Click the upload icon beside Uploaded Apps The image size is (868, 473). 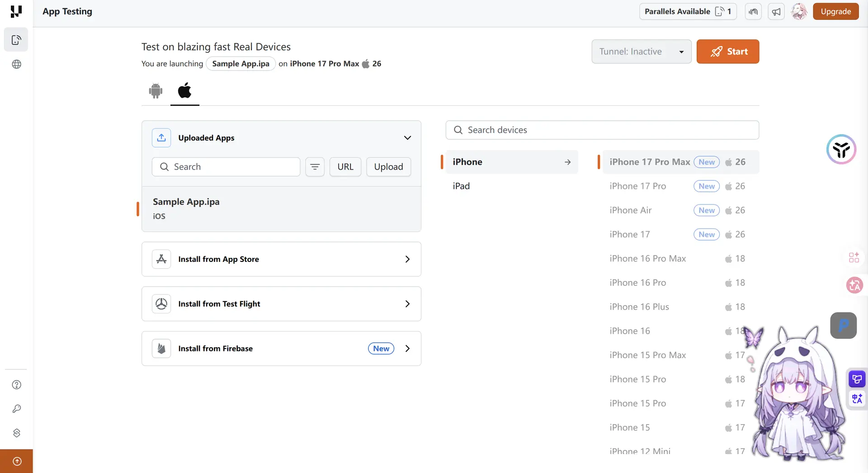(x=161, y=138)
